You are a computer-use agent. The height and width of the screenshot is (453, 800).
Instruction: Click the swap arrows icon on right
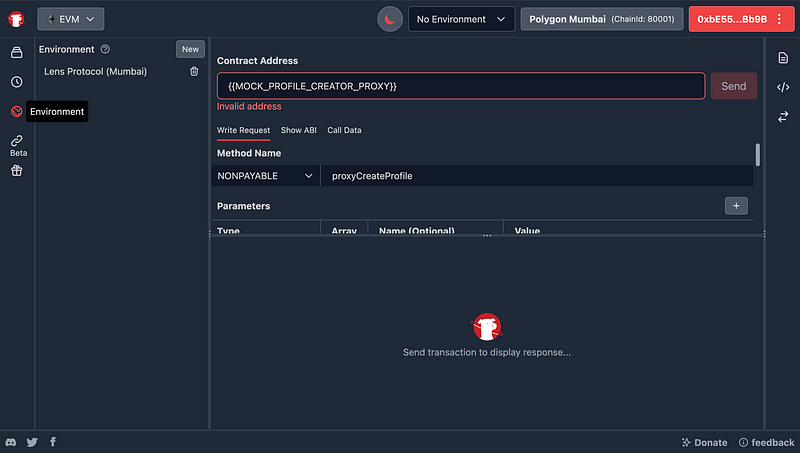click(x=783, y=117)
